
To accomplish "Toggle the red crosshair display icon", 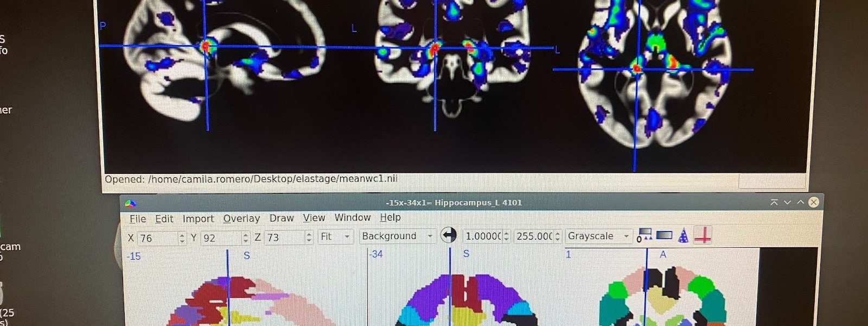I will click(703, 236).
